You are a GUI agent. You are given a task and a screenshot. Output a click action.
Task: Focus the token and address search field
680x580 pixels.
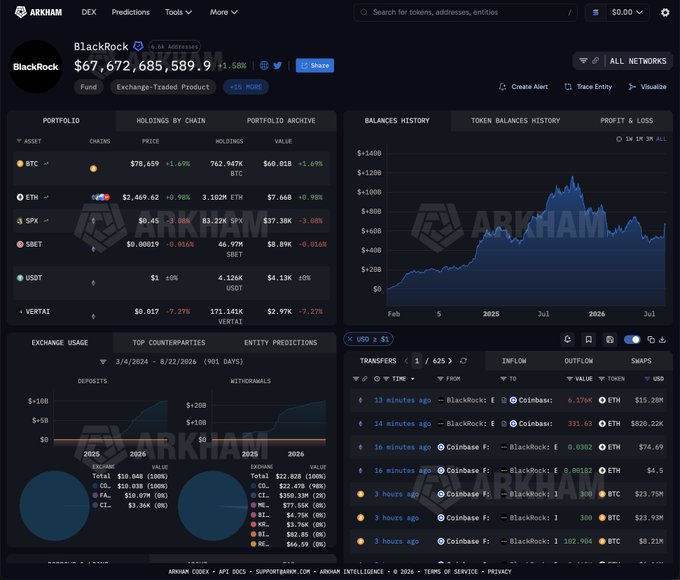466,12
